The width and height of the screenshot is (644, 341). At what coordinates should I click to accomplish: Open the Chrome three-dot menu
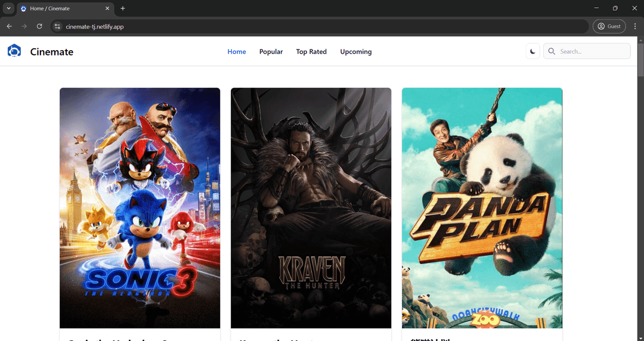(x=635, y=26)
